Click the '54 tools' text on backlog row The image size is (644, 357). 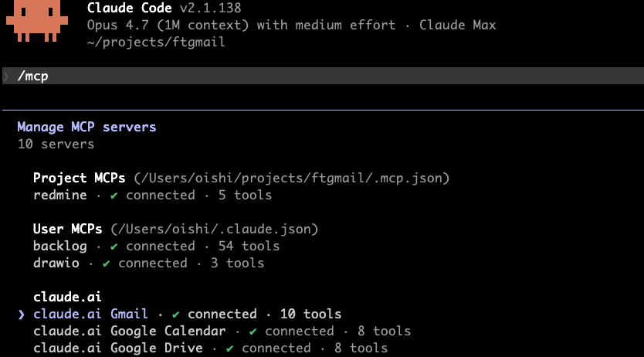click(x=249, y=246)
